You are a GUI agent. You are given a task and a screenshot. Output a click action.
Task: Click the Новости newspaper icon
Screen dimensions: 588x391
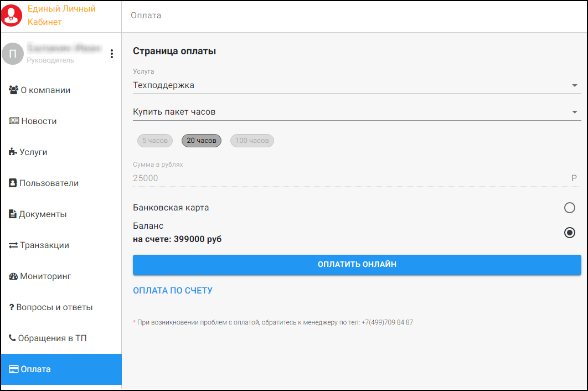pos(13,121)
